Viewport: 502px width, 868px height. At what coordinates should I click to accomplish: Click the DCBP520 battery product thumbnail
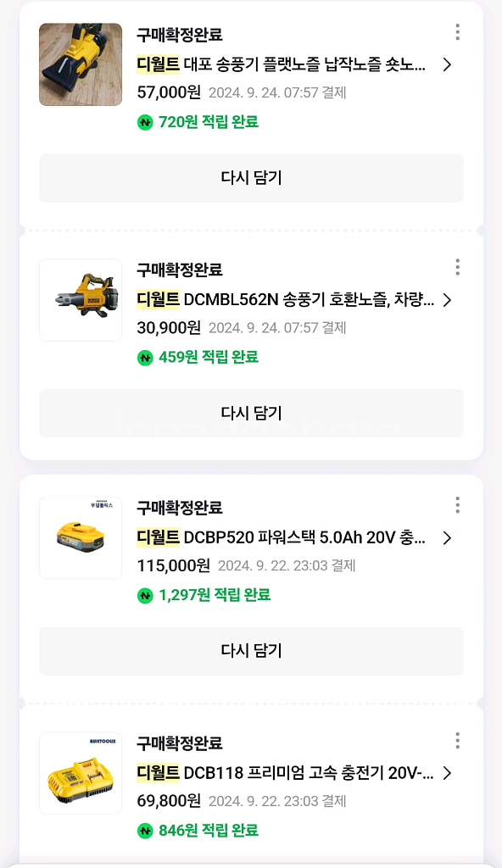pyautogui.click(x=81, y=537)
